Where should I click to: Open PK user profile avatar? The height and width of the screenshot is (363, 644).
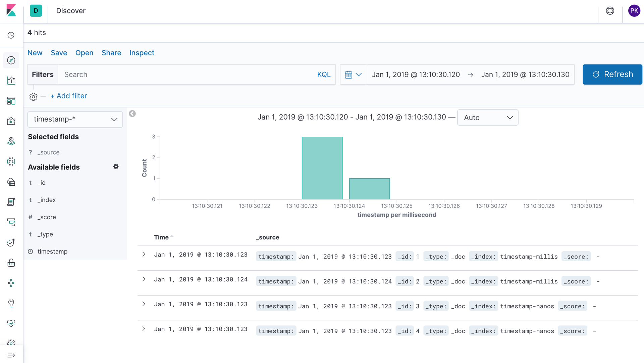coord(634,11)
